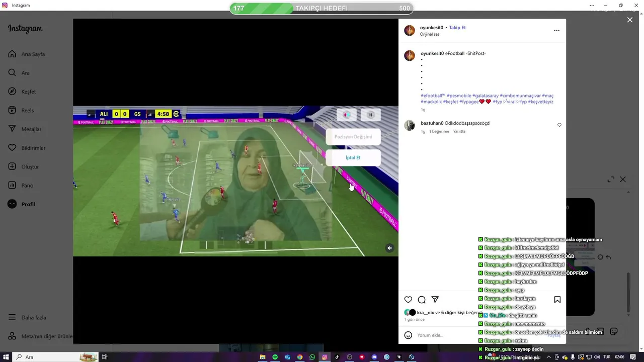Open Task View on the taskbar

(105, 357)
